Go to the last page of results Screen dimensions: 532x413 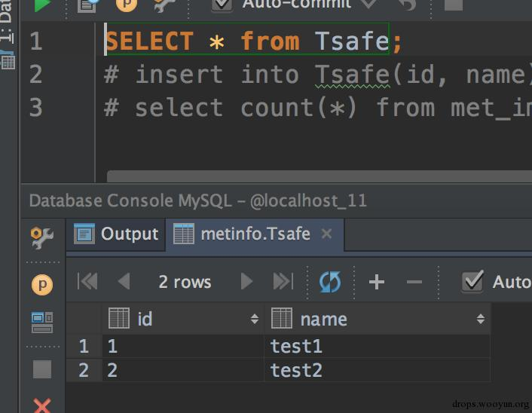tap(283, 281)
